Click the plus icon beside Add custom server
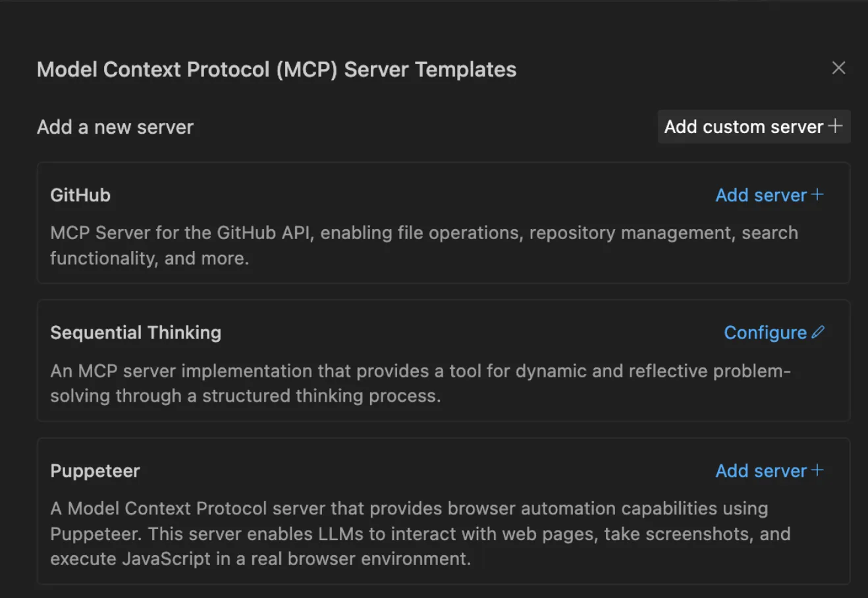 pyautogui.click(x=835, y=126)
